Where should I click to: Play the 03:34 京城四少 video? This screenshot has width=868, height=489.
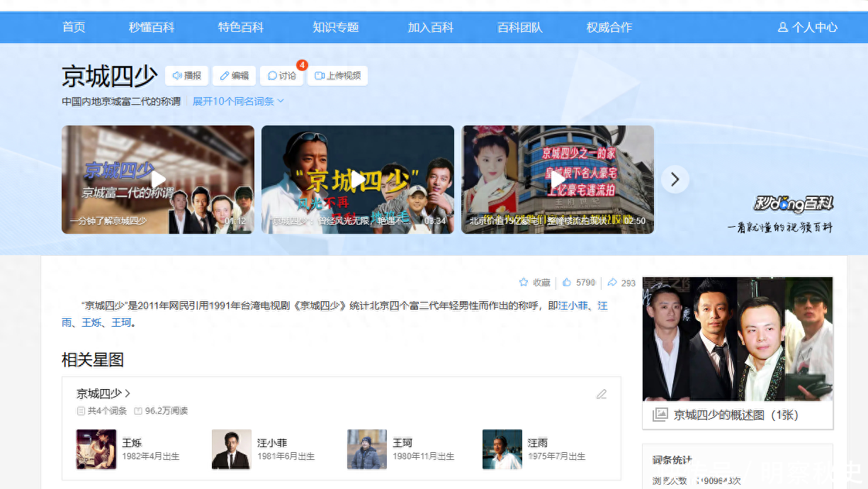click(358, 180)
